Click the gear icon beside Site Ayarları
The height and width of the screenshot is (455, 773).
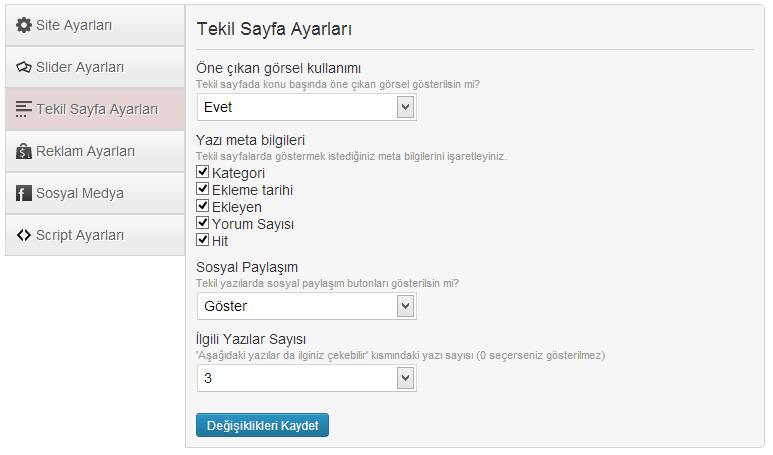24,25
